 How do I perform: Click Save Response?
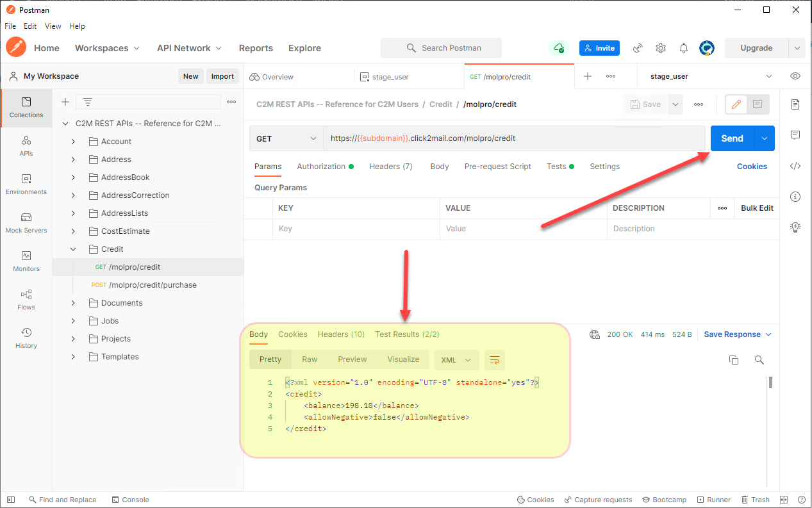[x=738, y=334]
